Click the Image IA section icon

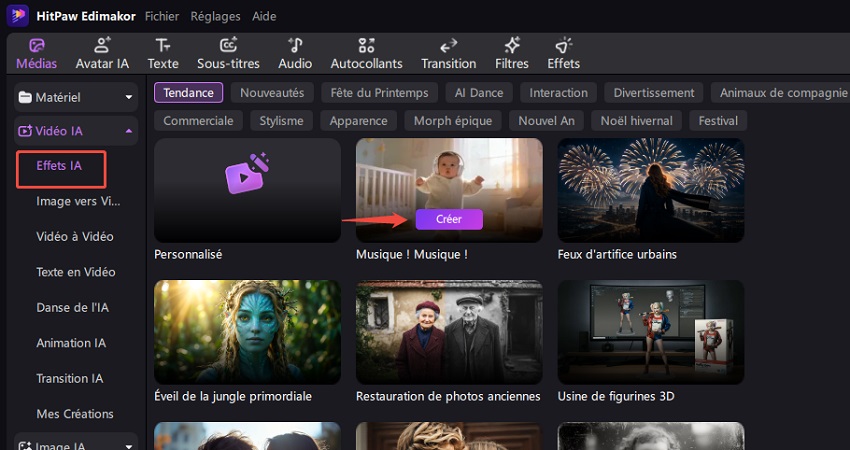pyautogui.click(x=25, y=447)
